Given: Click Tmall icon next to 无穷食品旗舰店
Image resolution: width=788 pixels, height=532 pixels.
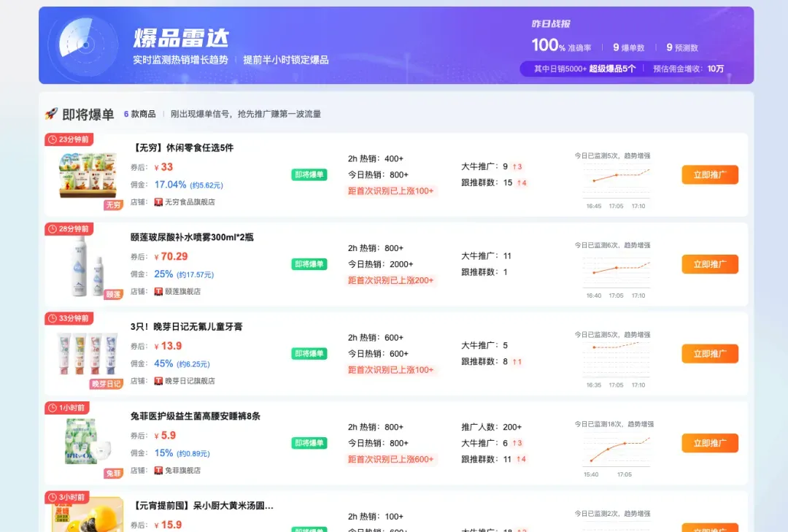Looking at the screenshot, I should tap(158, 202).
